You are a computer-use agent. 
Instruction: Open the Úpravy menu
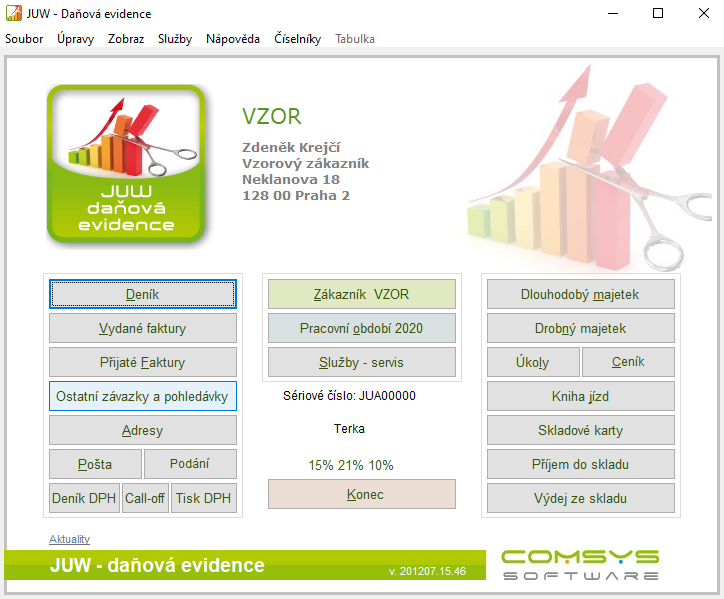click(x=75, y=39)
